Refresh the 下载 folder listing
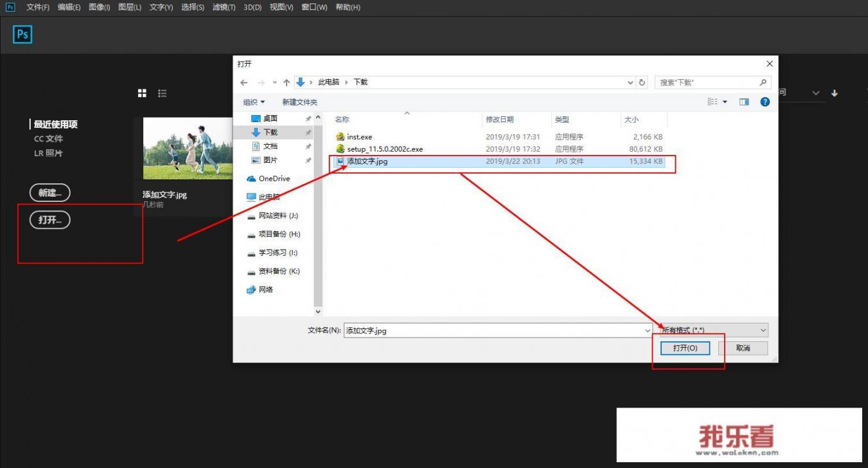The height and width of the screenshot is (468, 868). tap(642, 82)
